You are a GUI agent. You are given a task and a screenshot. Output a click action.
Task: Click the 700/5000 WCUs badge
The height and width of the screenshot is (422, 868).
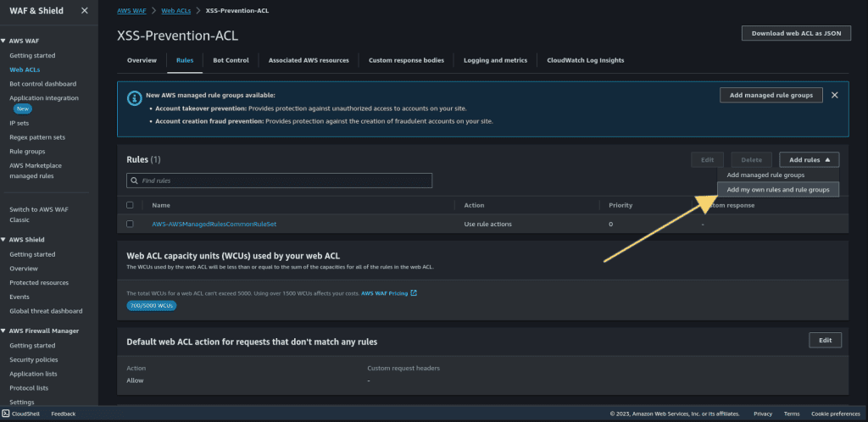(x=152, y=305)
